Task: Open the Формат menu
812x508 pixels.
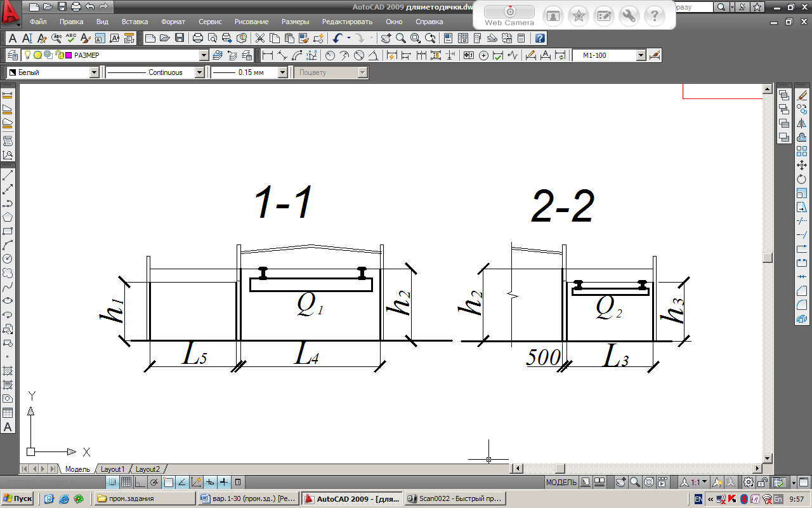Action: pyautogui.click(x=174, y=22)
